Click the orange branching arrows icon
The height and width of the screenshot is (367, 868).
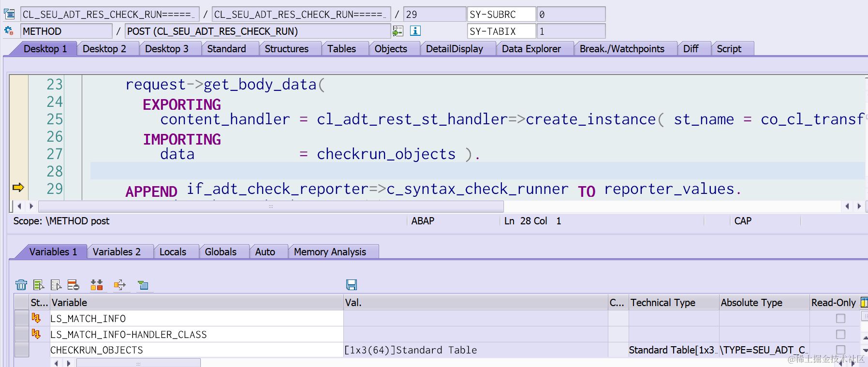click(120, 285)
